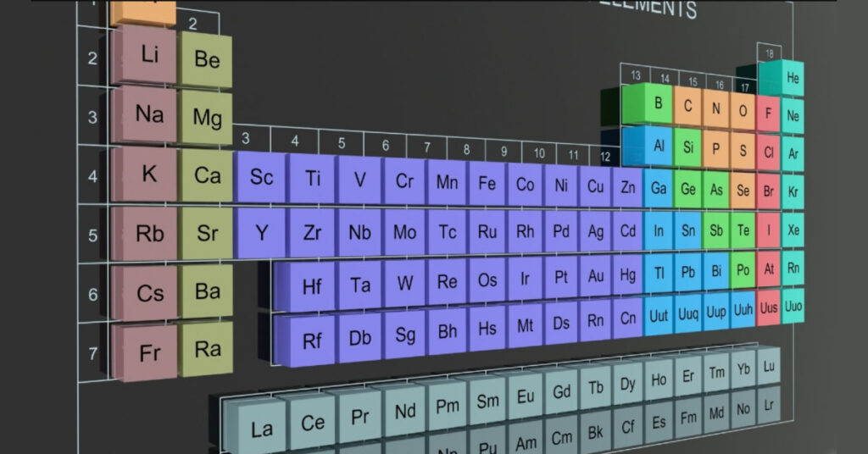Select the Calcium (Ca) element block
Screen dimensions: 868x454
207,175
